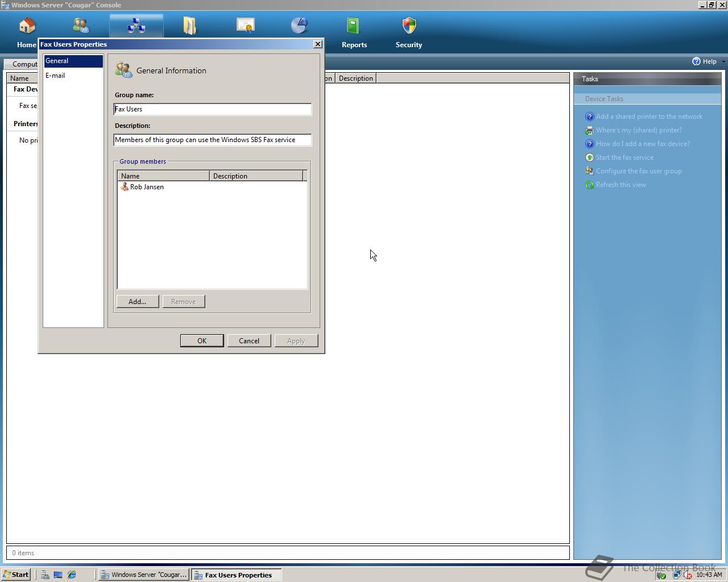Viewport: 728px width, 582px height.
Task: Open the Licensing certificate icon
Action: pyautogui.click(x=245, y=26)
